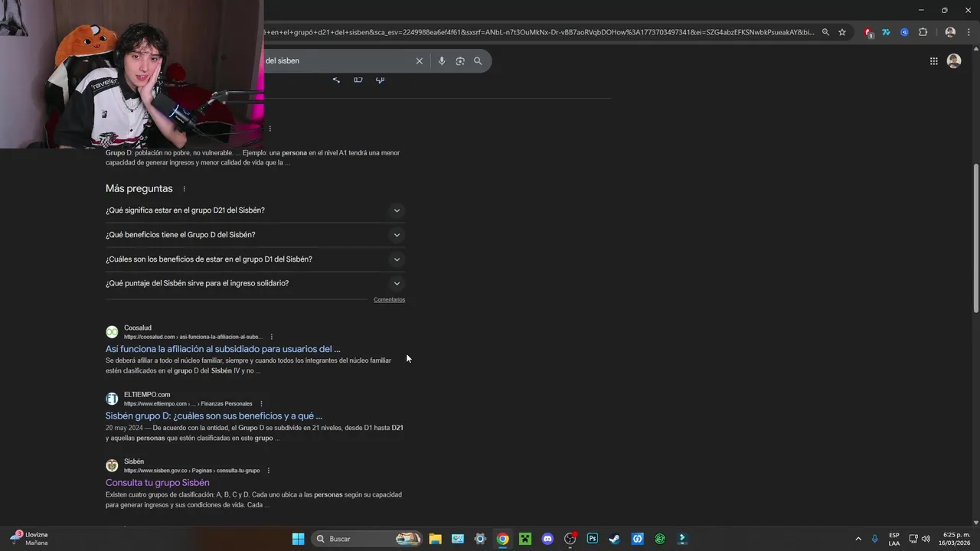
Task: Click the 'Comentarios' feedback link
Action: coord(389,299)
